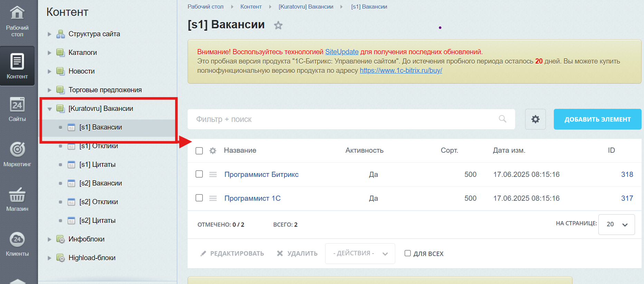644x284 pixels.
Task: Open list settings gear next to filter
Action: click(535, 120)
